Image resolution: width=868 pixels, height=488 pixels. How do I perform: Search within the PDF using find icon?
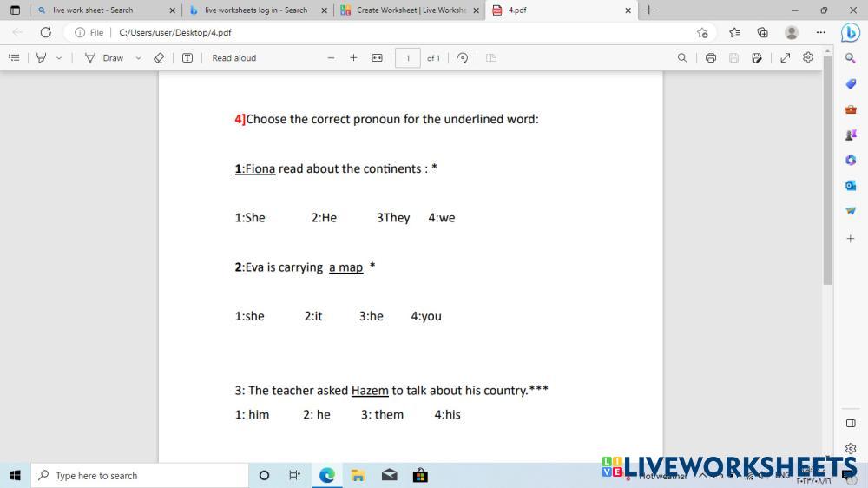682,58
